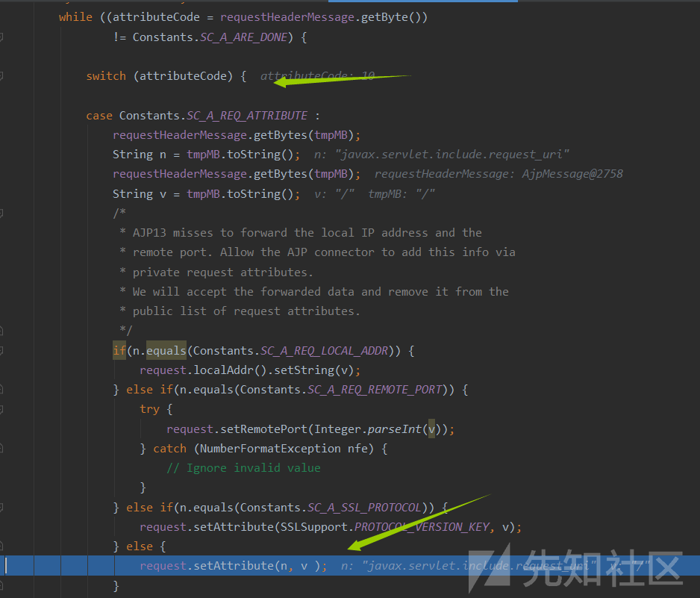This screenshot has width=700, height=598.
Task: Click the inline hint 'attributeCode: 10'
Action: [317, 76]
